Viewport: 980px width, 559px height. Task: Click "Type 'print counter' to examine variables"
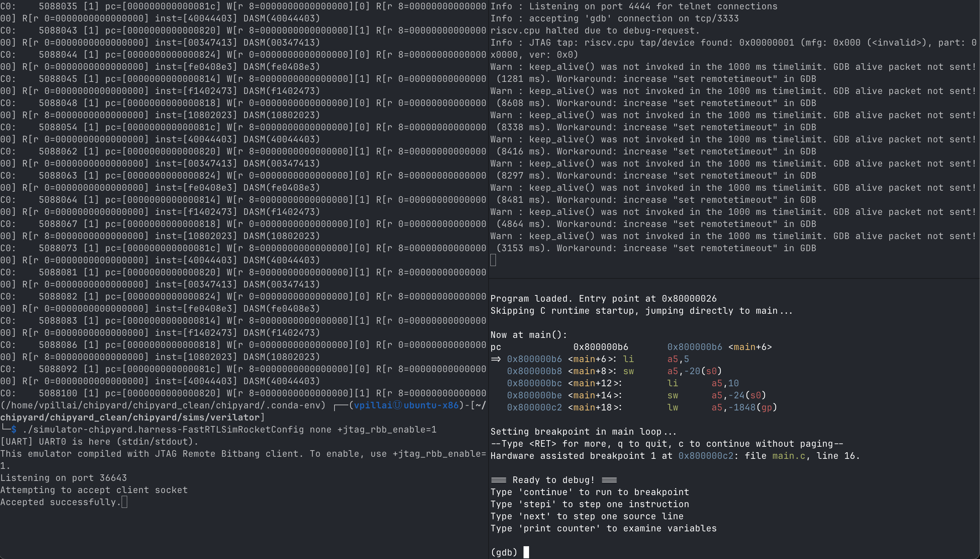point(603,528)
